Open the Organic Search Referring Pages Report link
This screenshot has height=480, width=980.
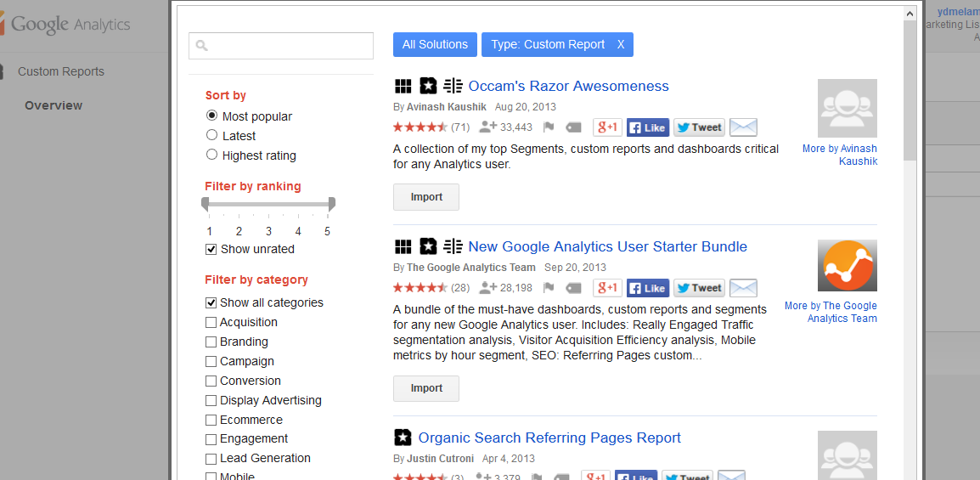click(x=549, y=438)
